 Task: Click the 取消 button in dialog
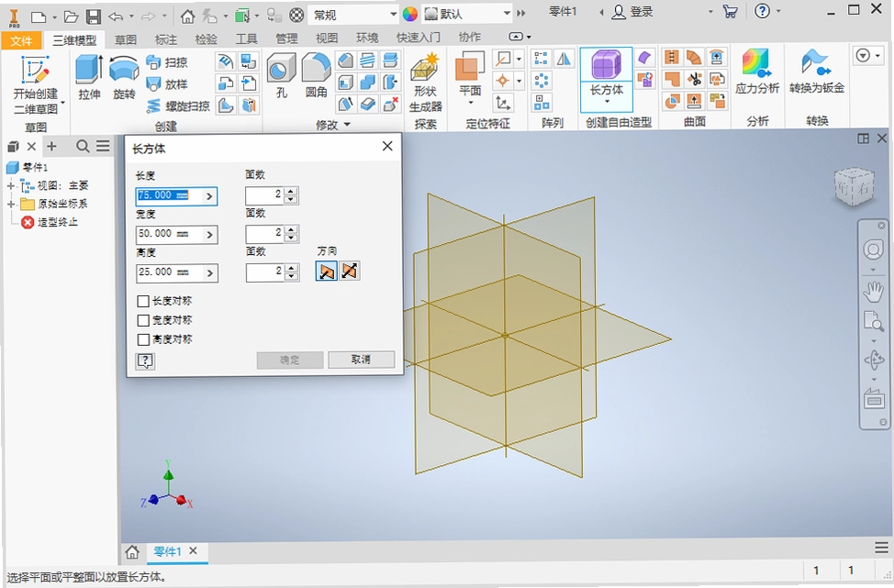(x=361, y=360)
